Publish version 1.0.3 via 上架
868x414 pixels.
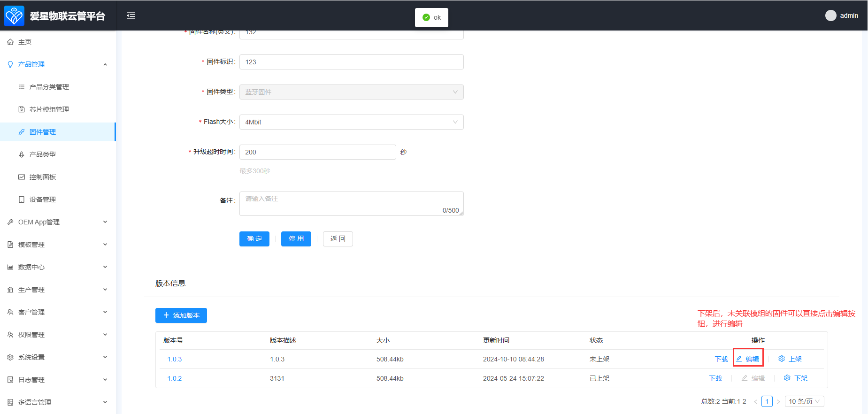pyautogui.click(x=790, y=359)
